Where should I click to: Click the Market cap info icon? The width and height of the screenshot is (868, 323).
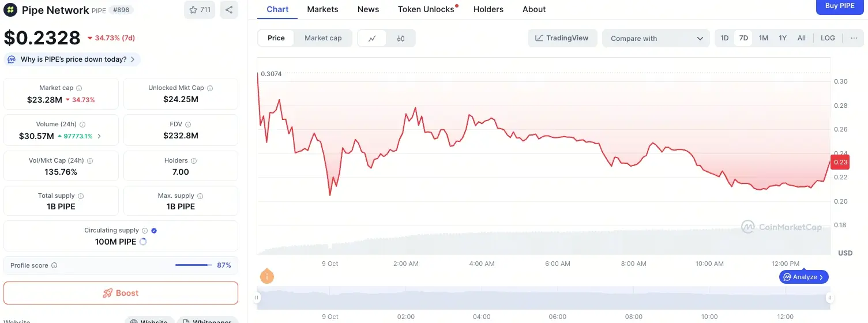click(79, 88)
